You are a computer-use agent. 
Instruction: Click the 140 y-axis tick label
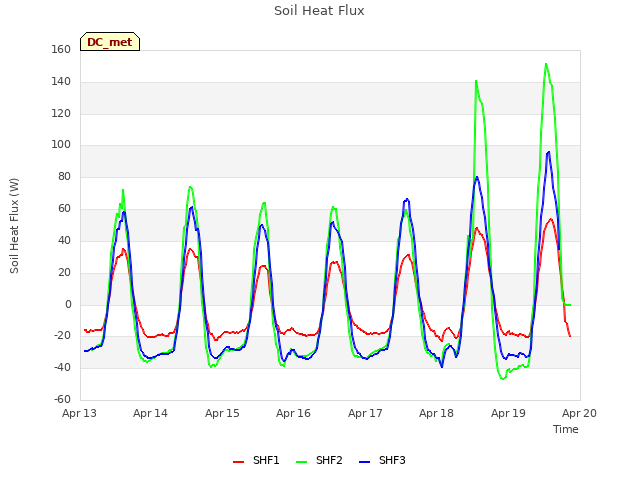pyautogui.click(x=61, y=82)
